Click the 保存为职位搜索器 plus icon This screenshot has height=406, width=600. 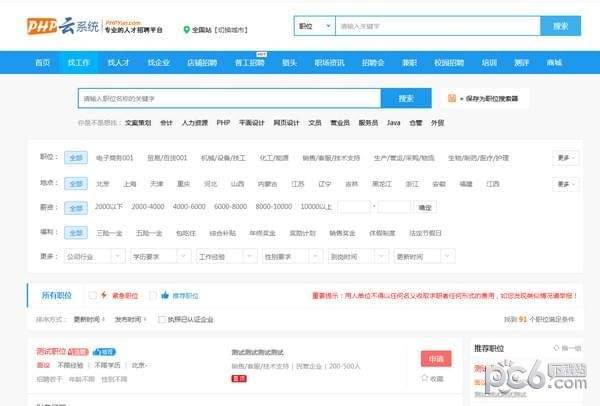click(x=453, y=99)
